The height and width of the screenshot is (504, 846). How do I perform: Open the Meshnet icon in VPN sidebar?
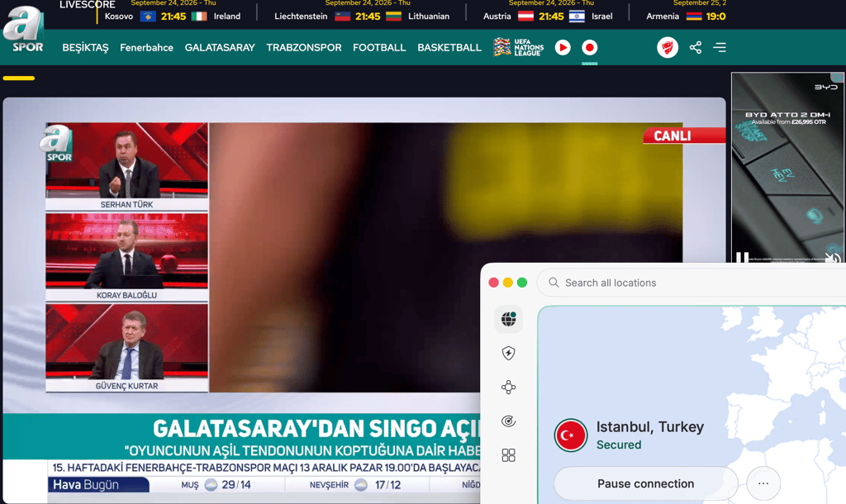(x=508, y=387)
